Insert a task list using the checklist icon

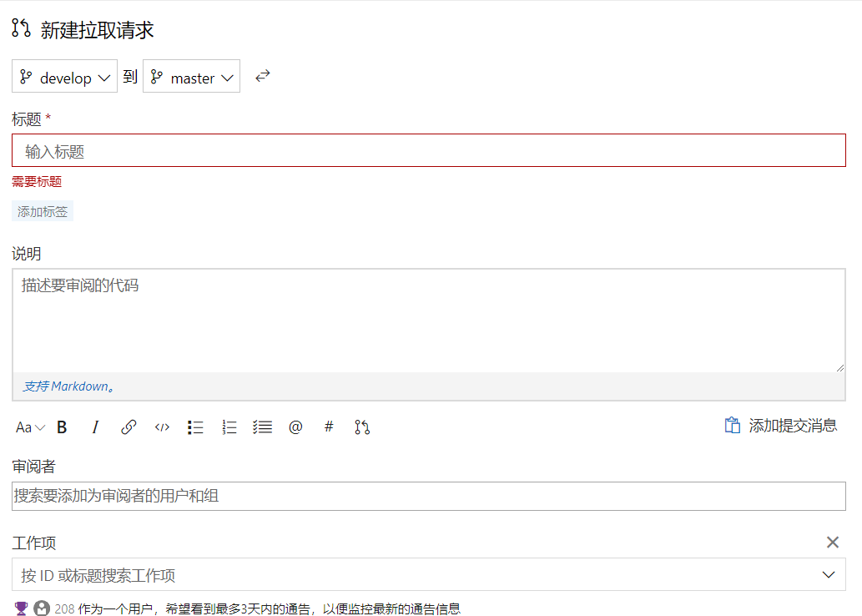coord(262,427)
